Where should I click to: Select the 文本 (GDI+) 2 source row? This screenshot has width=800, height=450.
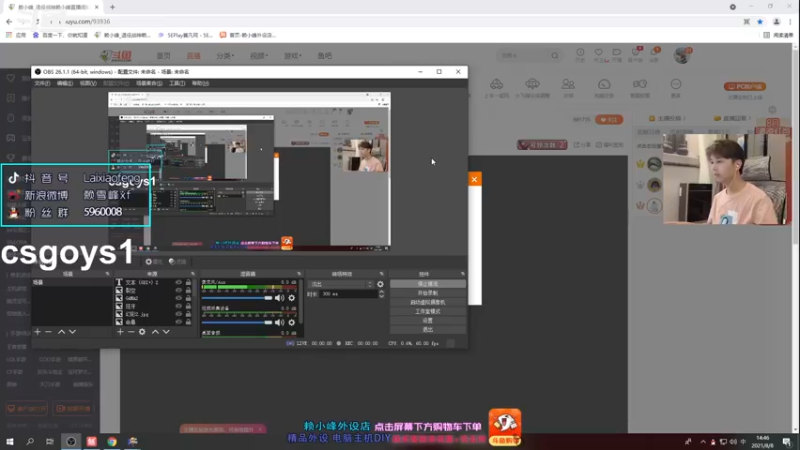pyautogui.click(x=154, y=282)
